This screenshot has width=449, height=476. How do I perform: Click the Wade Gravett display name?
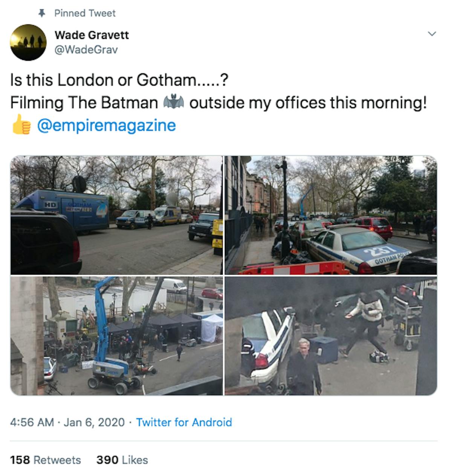tap(92, 35)
